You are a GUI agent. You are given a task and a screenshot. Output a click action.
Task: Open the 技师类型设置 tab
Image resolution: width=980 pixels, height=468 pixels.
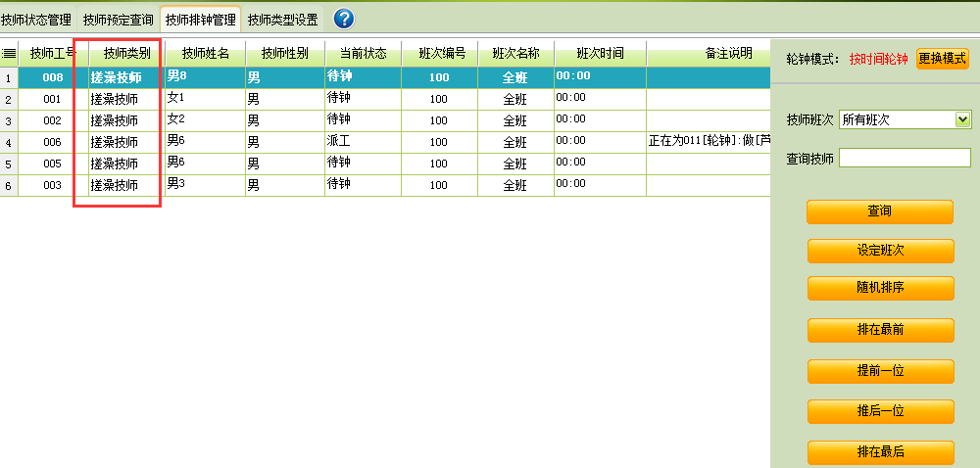(x=282, y=20)
